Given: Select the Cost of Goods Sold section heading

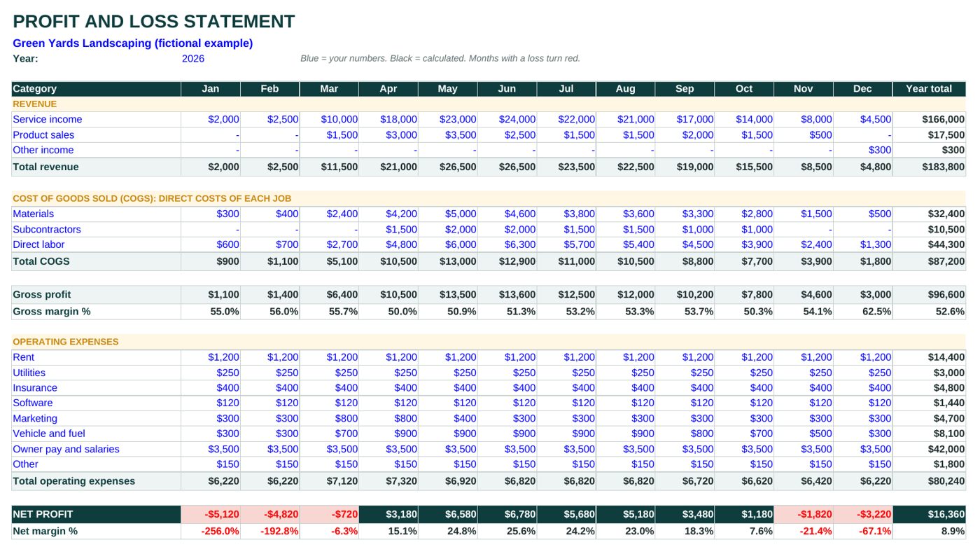Looking at the screenshot, I should [152, 199].
